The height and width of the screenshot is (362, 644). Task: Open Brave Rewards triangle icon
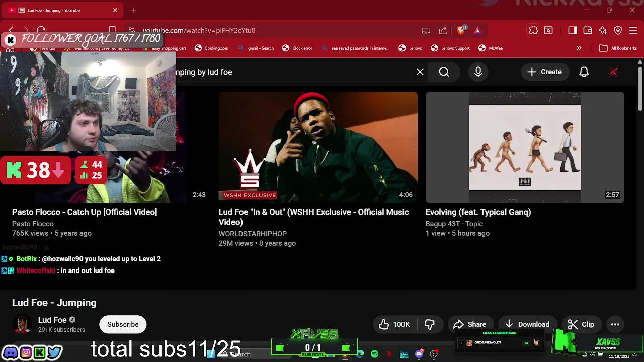tap(477, 30)
